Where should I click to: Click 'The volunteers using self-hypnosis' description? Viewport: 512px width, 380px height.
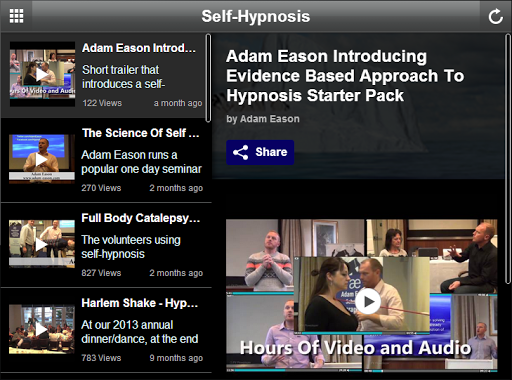131,247
